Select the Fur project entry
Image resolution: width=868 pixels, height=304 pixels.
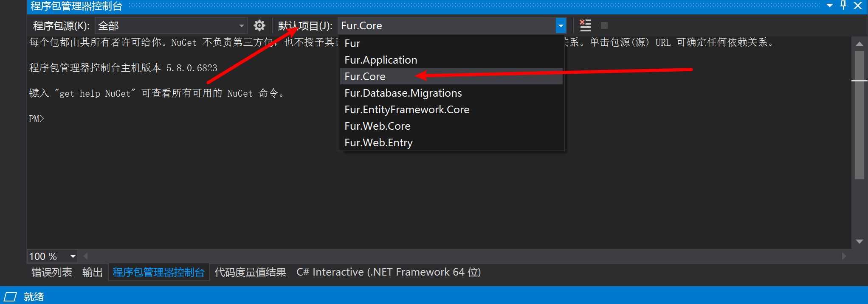352,43
